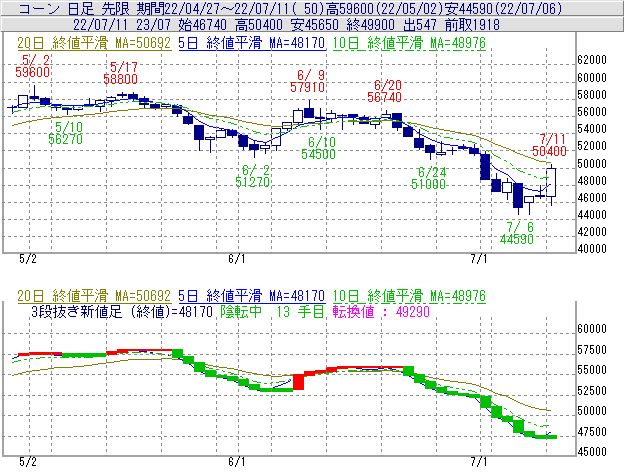Select the 6/24 51000 low label
624x475 pixels.
[x=429, y=178]
